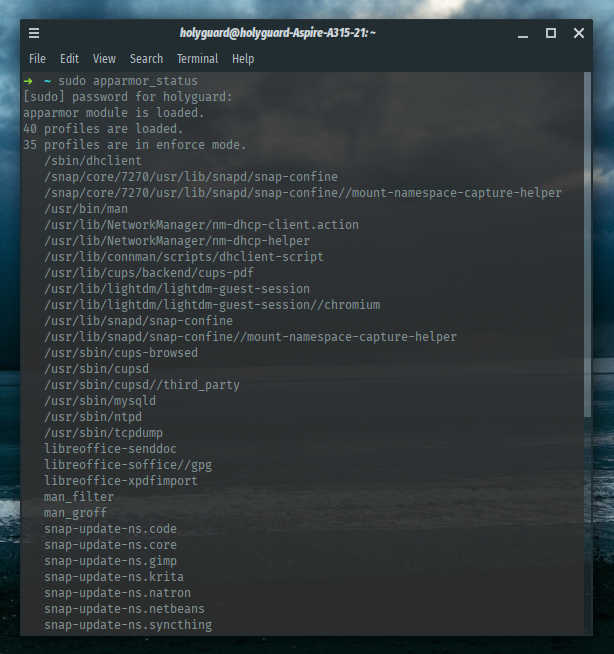Screen dimensions: 614x654
Task: Click the 'dhclient-script' connman line
Action: tap(184, 257)
